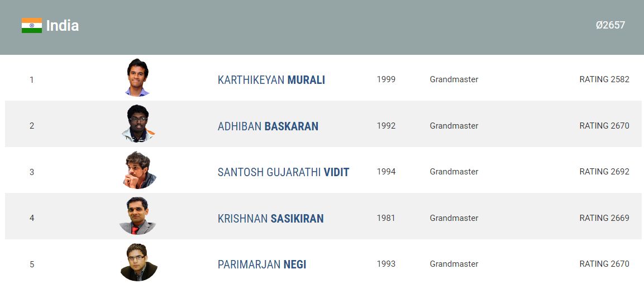Select the Santosh Gujarathi Vidit name link
Screen dimensions: 644x288
(x=283, y=172)
